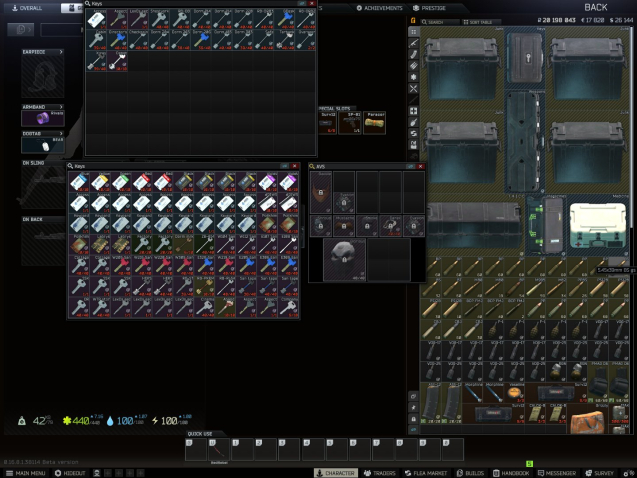Select the beard item in AVS window

321,192
